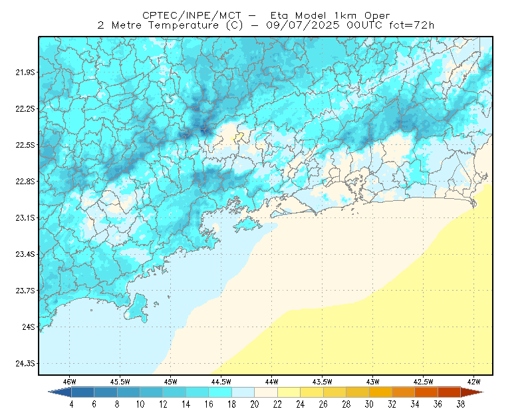This screenshot has height=411, width=532.
Task: Click the dark red swatch between 36 and 38
Action: click(x=450, y=392)
